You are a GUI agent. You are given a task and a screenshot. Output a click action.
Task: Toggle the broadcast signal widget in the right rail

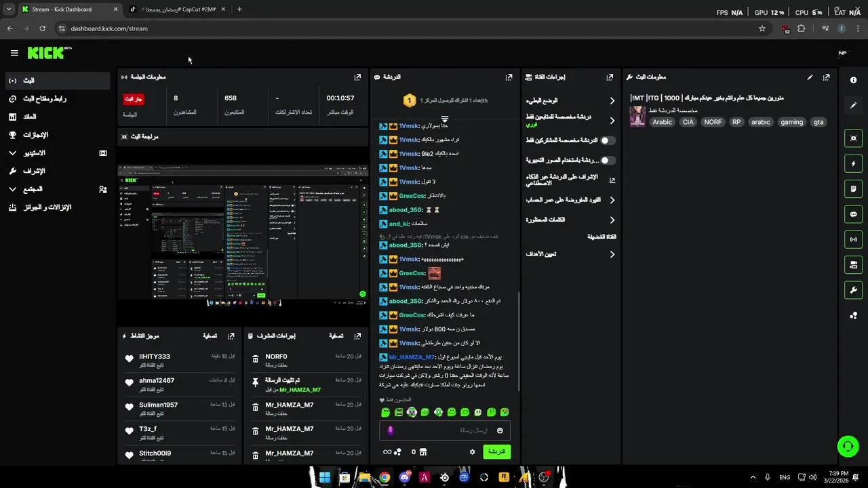[853, 239]
